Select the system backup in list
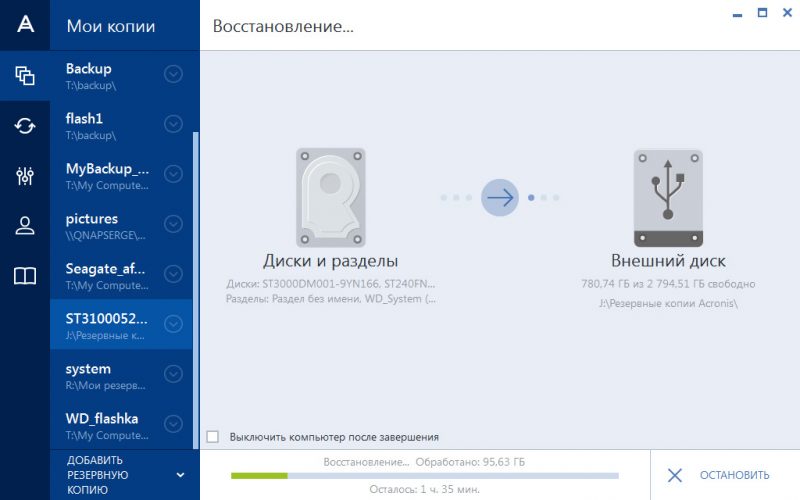This screenshot has width=800, height=500. 105,374
